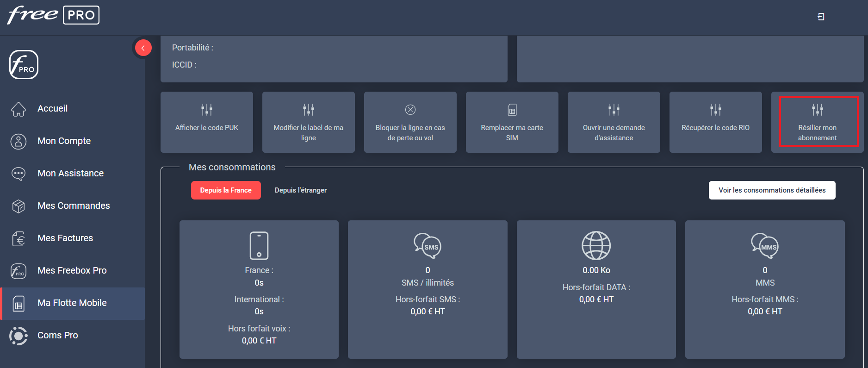Click the sliders icon above Afficher le code PUK
This screenshot has width=868, height=368.
click(207, 110)
